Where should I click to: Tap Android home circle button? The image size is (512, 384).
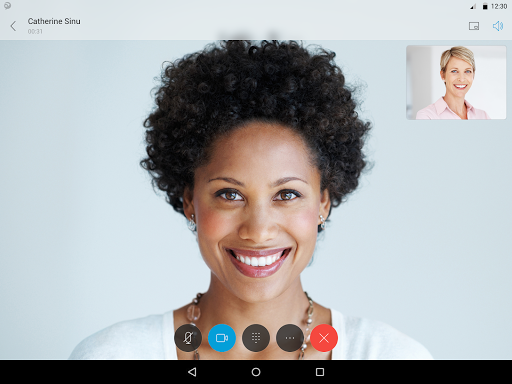point(256,372)
